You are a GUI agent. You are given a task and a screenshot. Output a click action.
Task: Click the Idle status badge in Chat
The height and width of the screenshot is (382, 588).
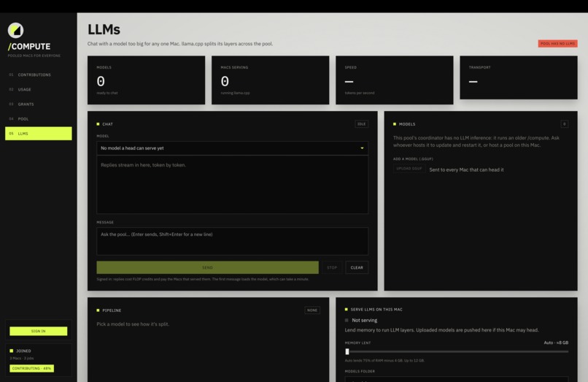pyautogui.click(x=362, y=124)
